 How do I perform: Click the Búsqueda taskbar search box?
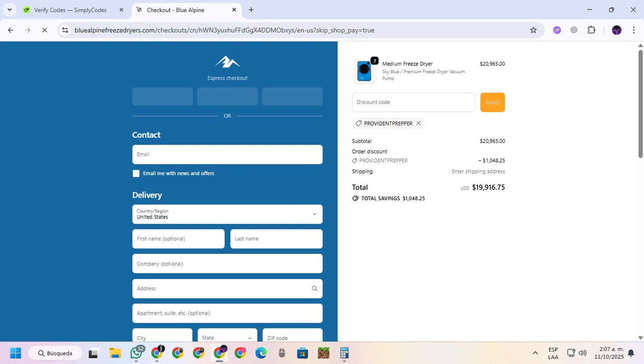(x=55, y=353)
